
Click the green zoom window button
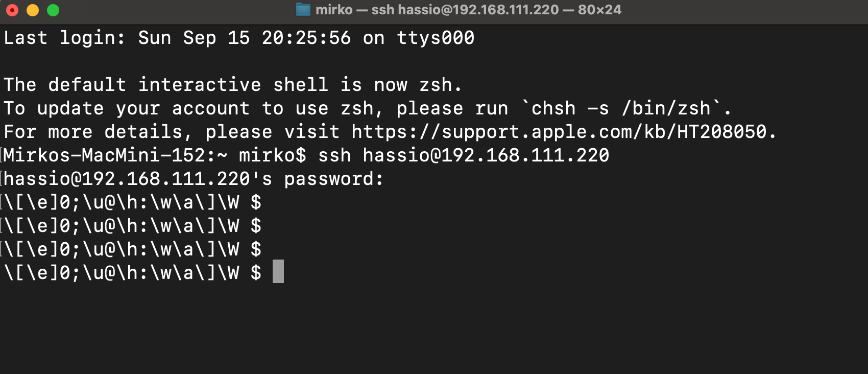53,10
